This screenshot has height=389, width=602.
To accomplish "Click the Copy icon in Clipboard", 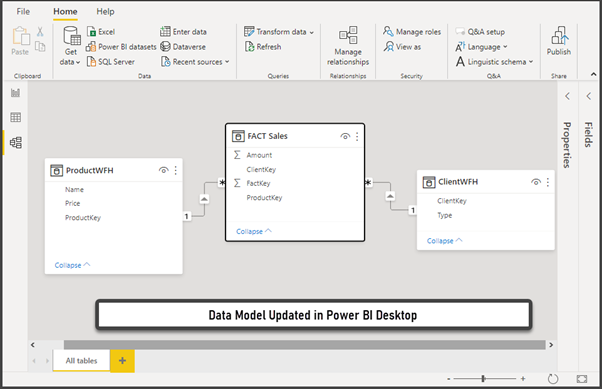I will point(40,46).
